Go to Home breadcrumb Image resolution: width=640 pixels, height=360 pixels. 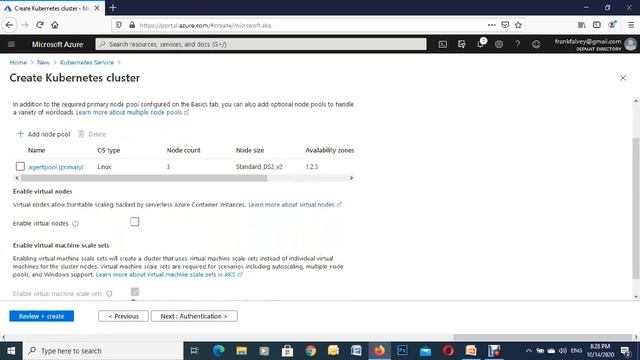[18, 62]
